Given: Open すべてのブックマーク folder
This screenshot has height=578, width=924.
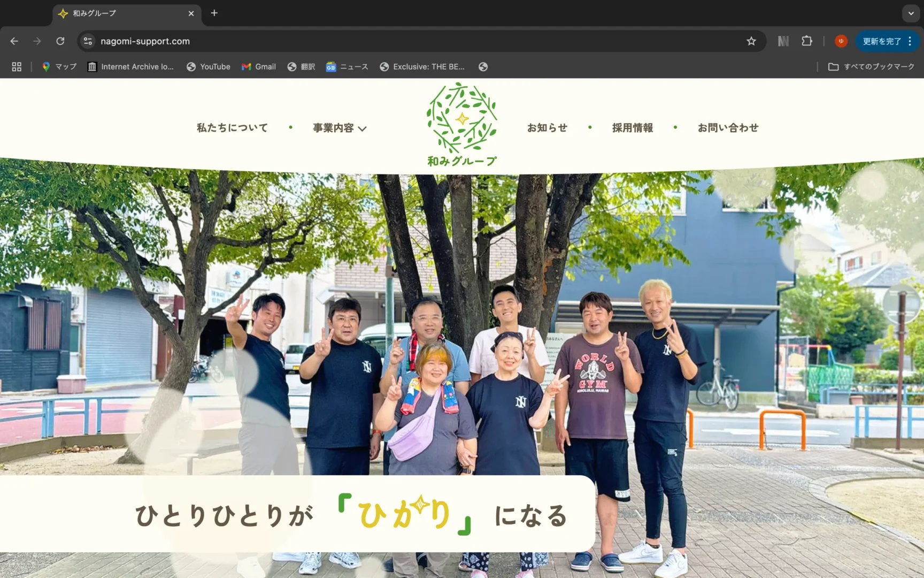Looking at the screenshot, I should (871, 67).
